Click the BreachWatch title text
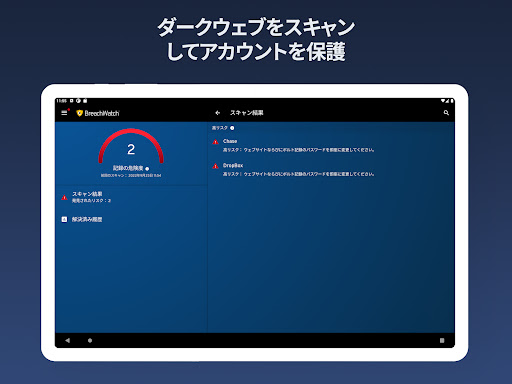The height and width of the screenshot is (384, 512). (x=102, y=113)
